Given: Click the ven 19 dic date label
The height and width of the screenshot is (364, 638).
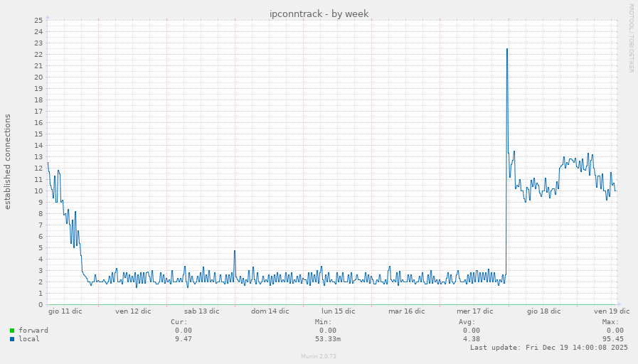Looking at the screenshot, I should pos(612,311).
